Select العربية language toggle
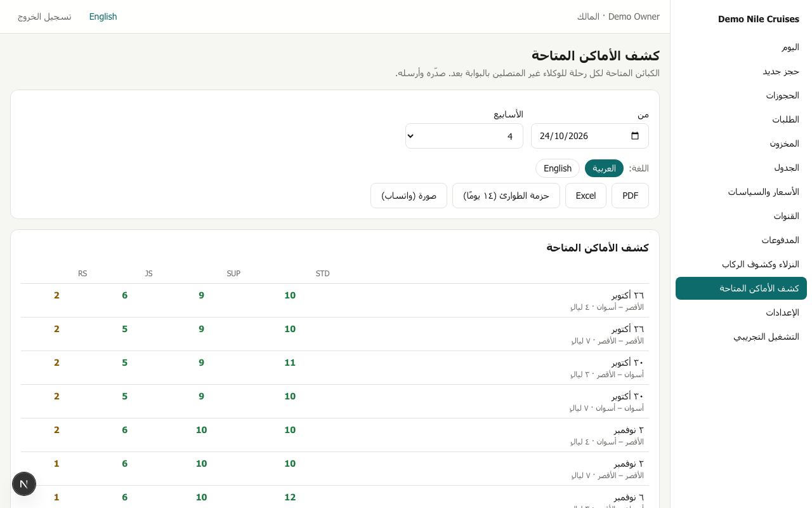812x508 pixels. coord(604,168)
